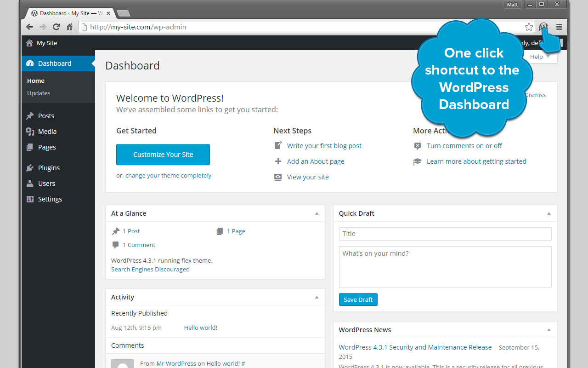Click the Plugins plug icon in sidebar
The height and width of the screenshot is (368, 588).
30,168
